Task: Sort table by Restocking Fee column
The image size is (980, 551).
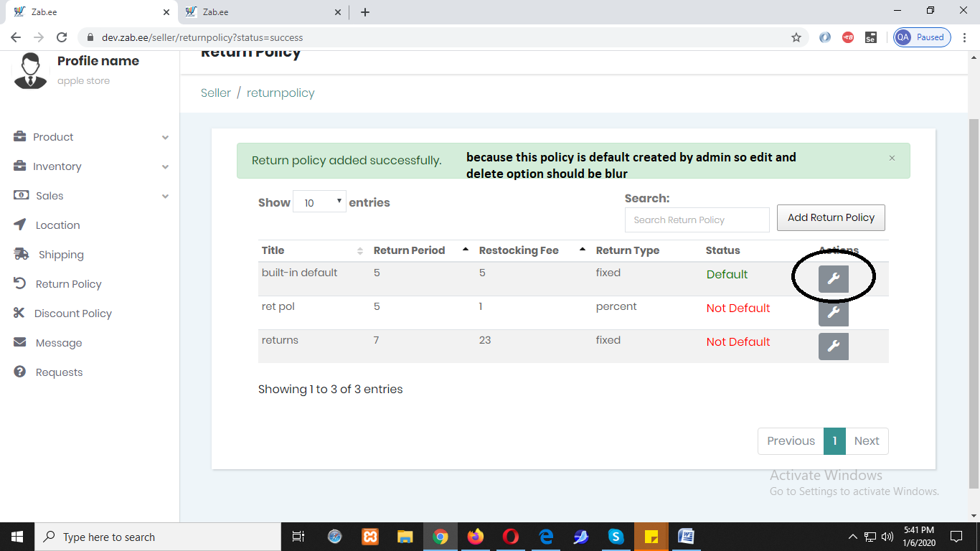Action: [533, 250]
